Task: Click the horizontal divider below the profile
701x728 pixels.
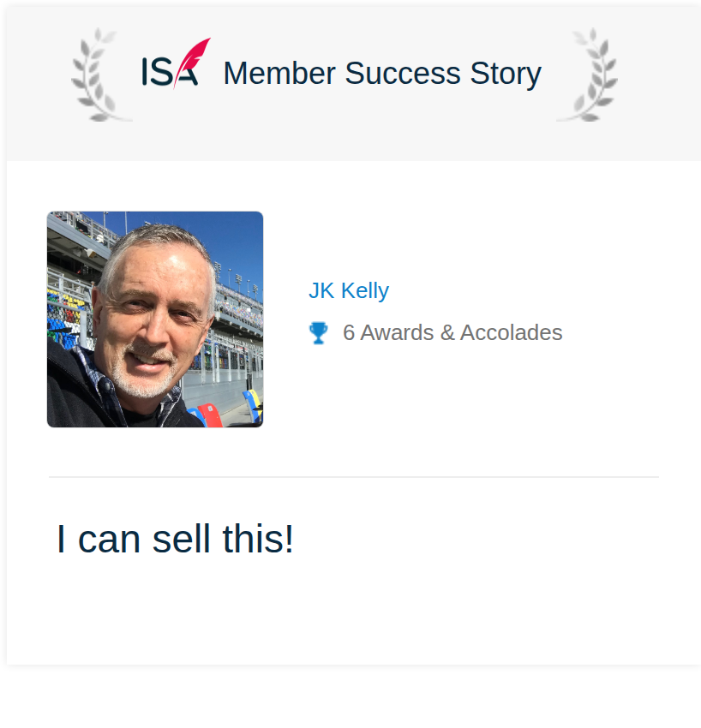Action: (x=354, y=477)
